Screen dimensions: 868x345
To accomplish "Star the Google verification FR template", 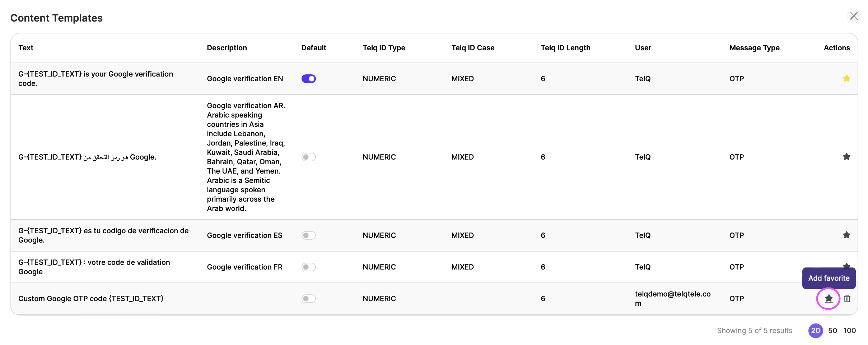I will [846, 265].
